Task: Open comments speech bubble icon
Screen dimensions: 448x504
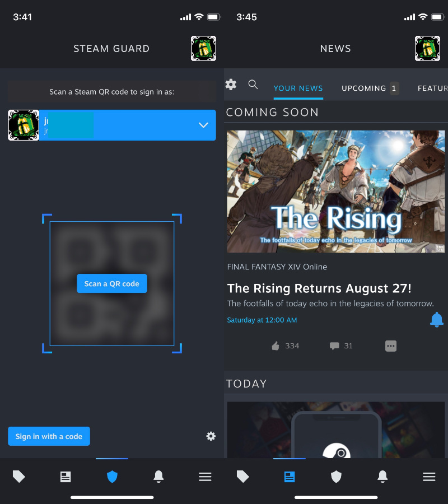Action: (x=334, y=346)
